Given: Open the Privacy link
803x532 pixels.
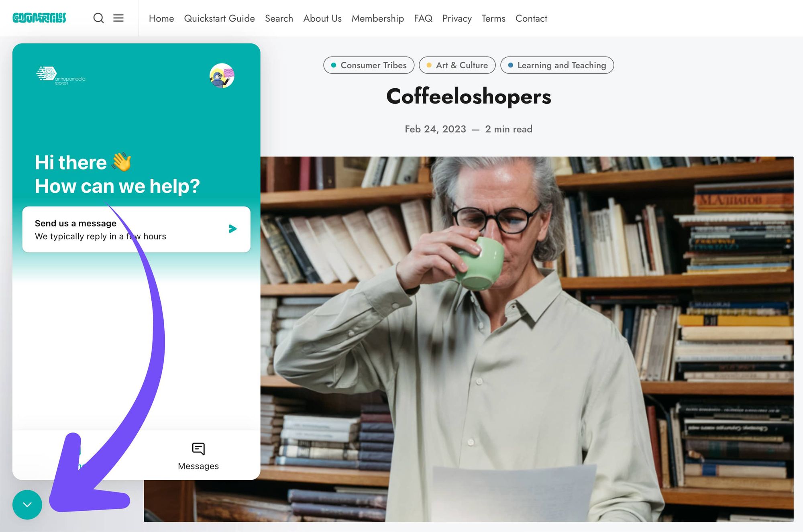Looking at the screenshot, I should click(457, 18).
